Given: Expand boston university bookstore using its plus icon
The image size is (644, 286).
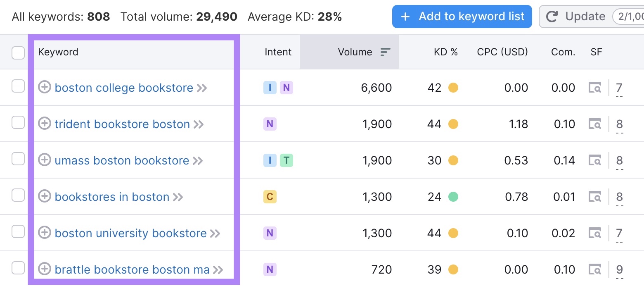Looking at the screenshot, I should [45, 233].
